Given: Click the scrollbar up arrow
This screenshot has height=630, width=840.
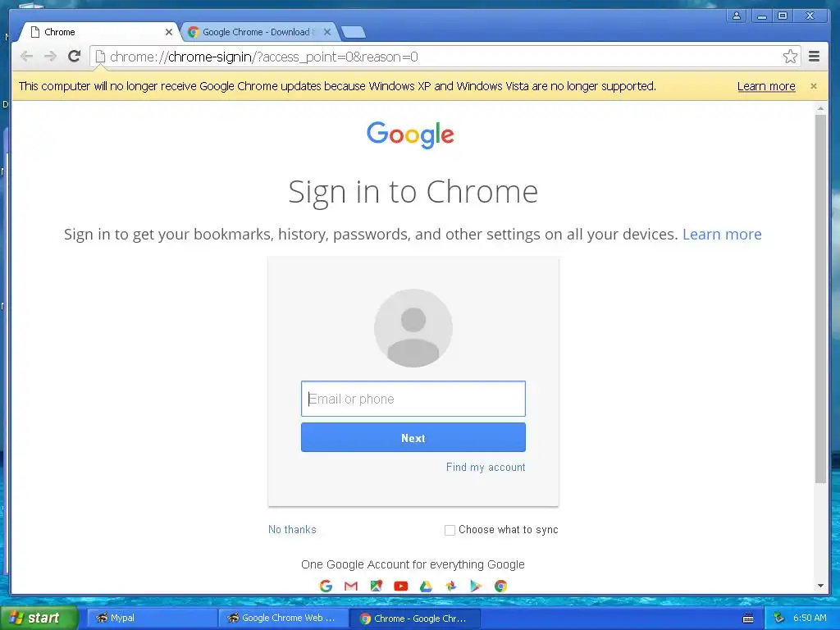Looking at the screenshot, I should click(820, 108).
